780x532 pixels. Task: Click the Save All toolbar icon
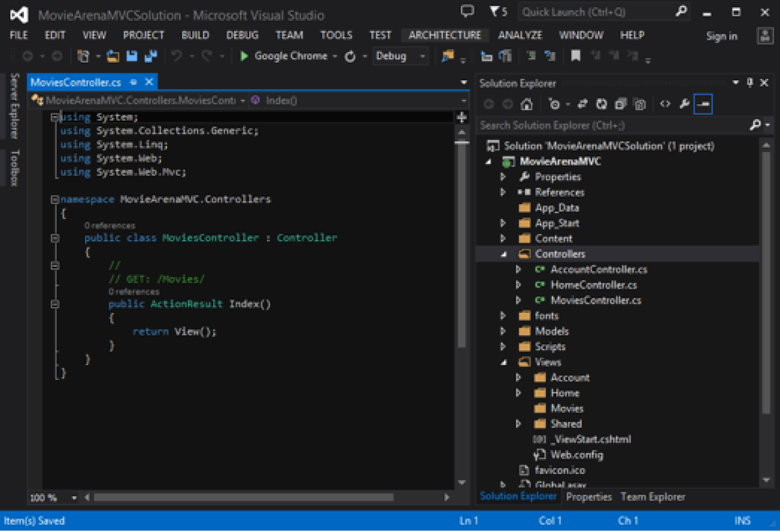(x=151, y=56)
